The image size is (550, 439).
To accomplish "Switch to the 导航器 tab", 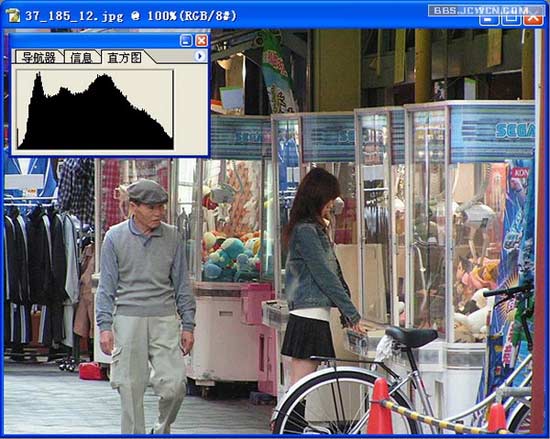I will click(x=39, y=58).
